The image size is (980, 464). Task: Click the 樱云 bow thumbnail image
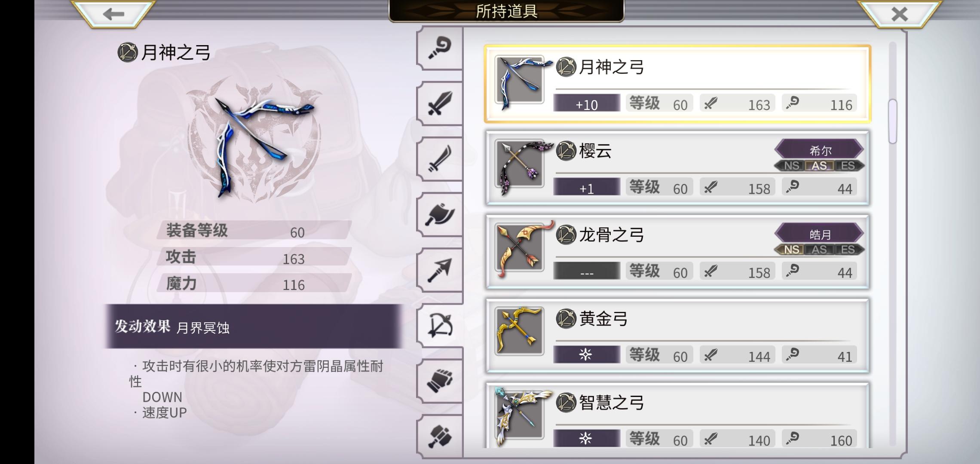coord(519,164)
